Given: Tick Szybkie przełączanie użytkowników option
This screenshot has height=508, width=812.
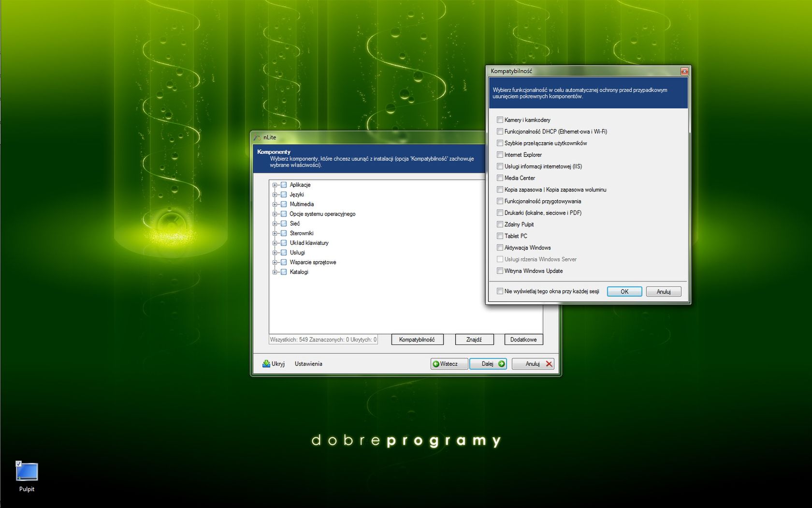Looking at the screenshot, I should click(x=500, y=143).
